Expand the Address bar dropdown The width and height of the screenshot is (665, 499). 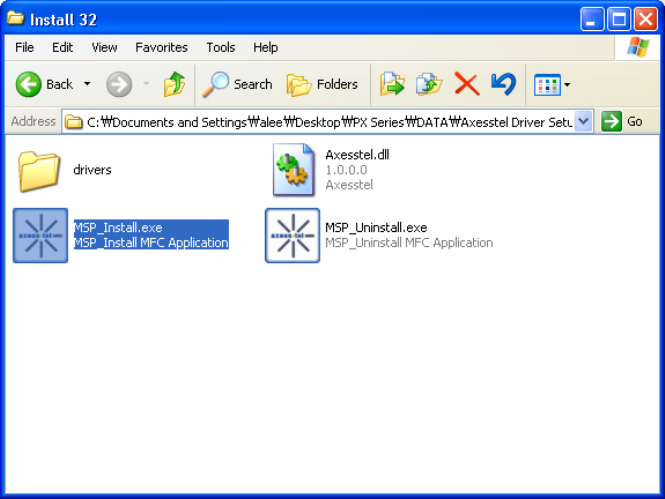click(x=584, y=122)
